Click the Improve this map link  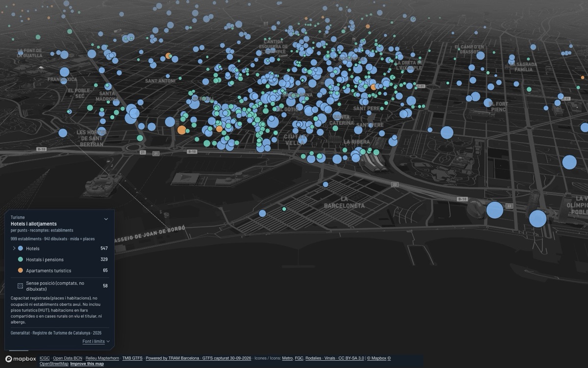[87, 364]
